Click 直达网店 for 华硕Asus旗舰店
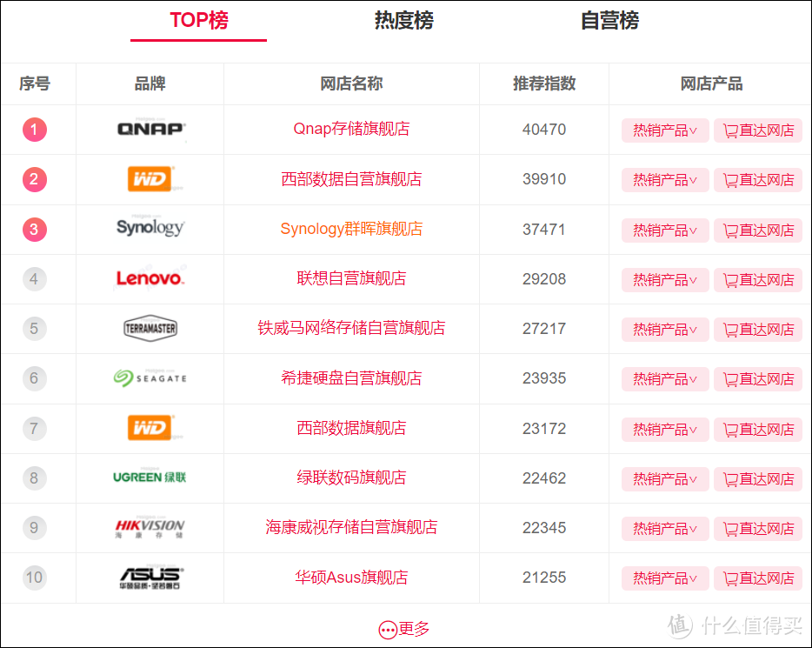Screen dimensions: 812x648 (758, 578)
